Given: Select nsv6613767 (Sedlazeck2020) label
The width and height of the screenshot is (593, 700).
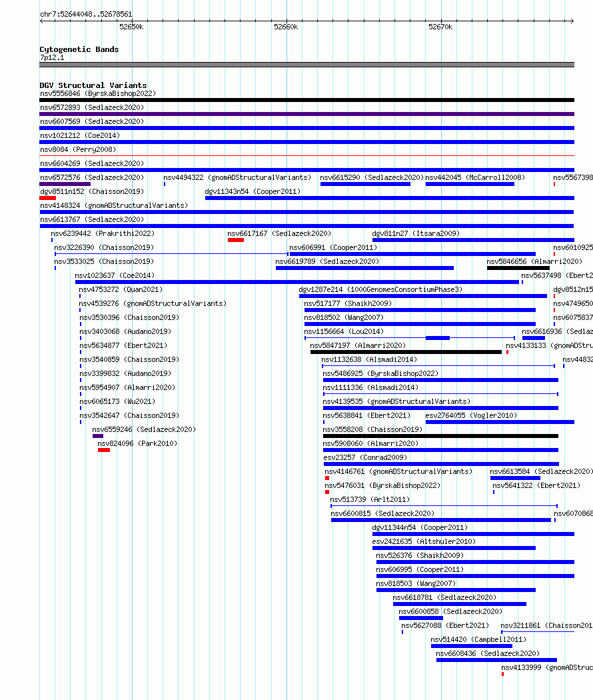Looking at the screenshot, I should pos(92,219).
